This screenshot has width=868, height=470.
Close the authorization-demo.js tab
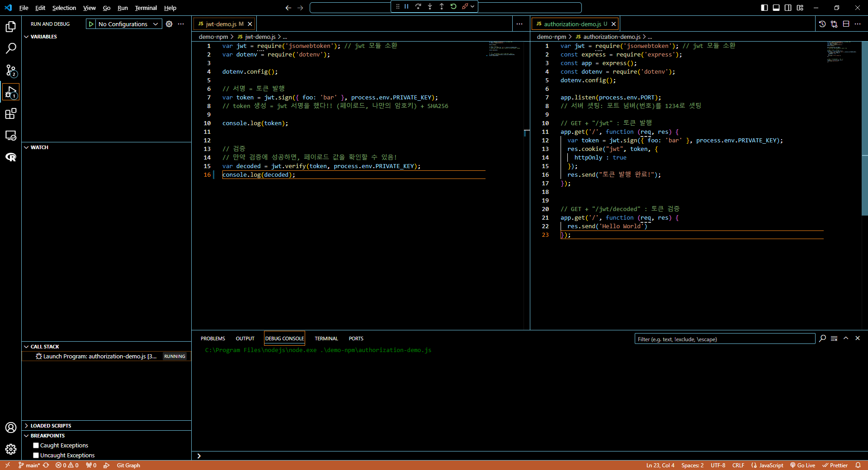[x=613, y=24]
